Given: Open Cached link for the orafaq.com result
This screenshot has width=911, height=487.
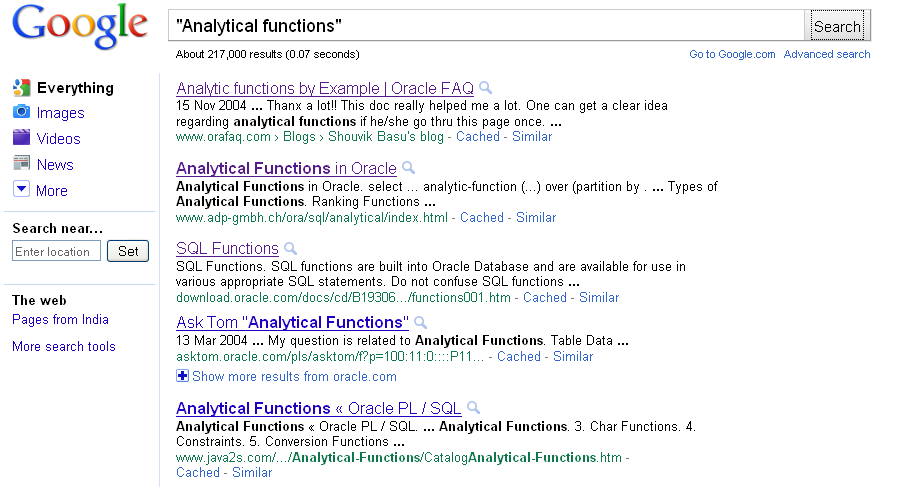Looking at the screenshot, I should (478, 137).
